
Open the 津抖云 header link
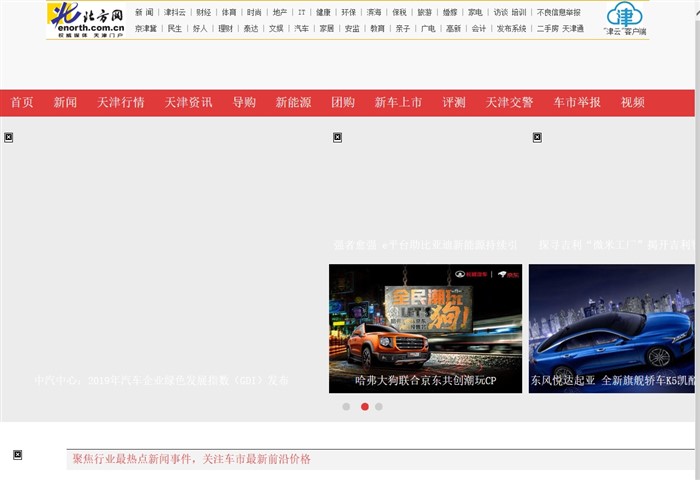175,13
